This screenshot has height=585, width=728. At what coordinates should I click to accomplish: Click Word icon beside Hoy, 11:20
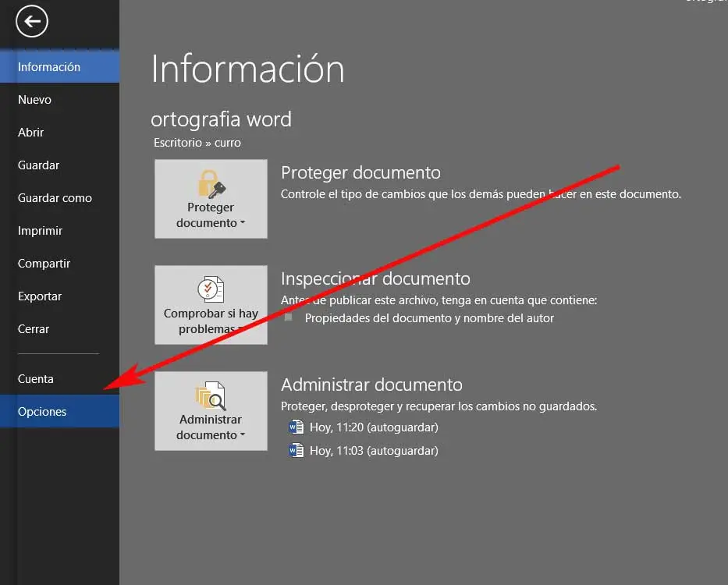[x=297, y=427]
